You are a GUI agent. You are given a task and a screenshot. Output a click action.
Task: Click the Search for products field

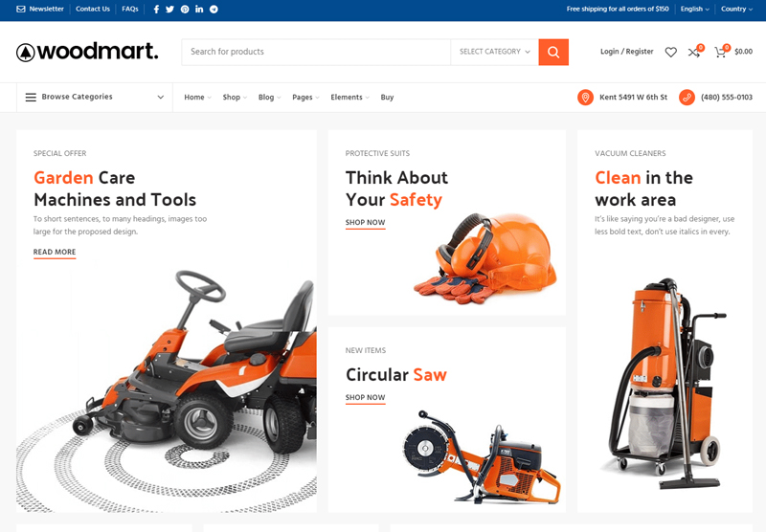pos(316,52)
